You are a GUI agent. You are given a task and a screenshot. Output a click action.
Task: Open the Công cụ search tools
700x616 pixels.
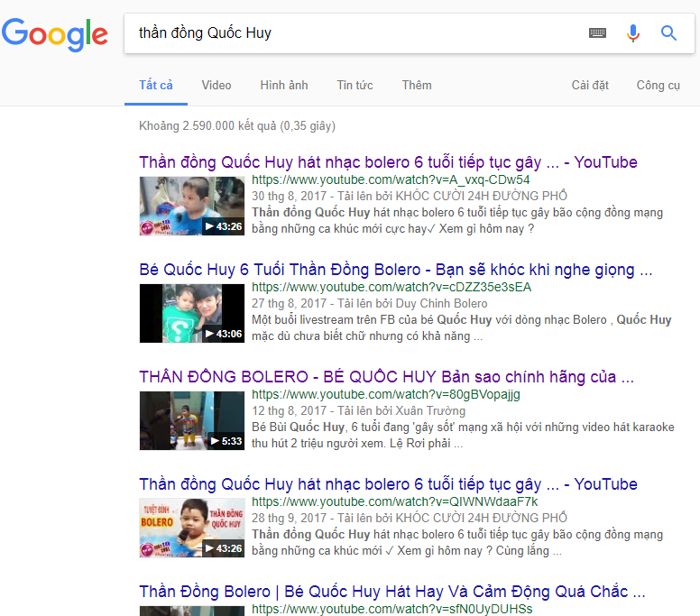(x=659, y=85)
